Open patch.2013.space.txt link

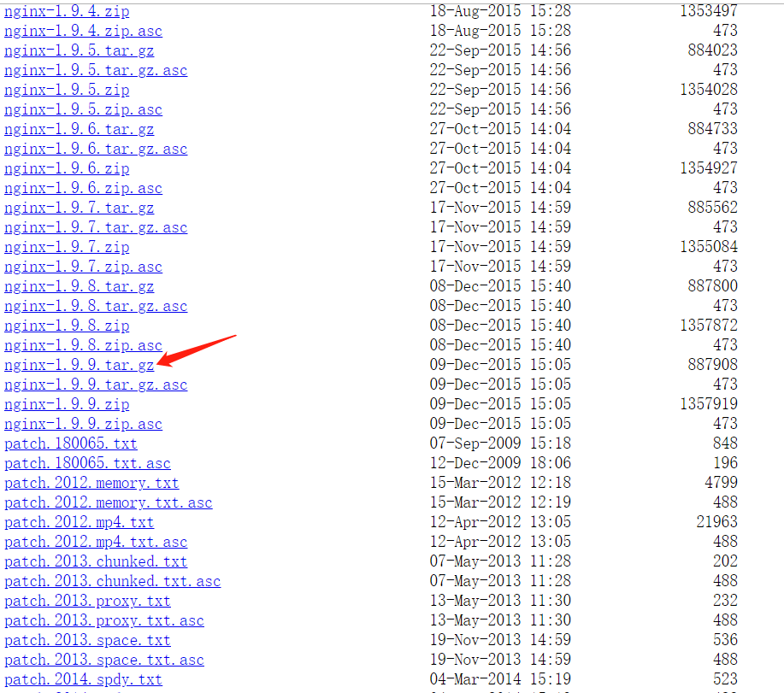[x=87, y=640]
